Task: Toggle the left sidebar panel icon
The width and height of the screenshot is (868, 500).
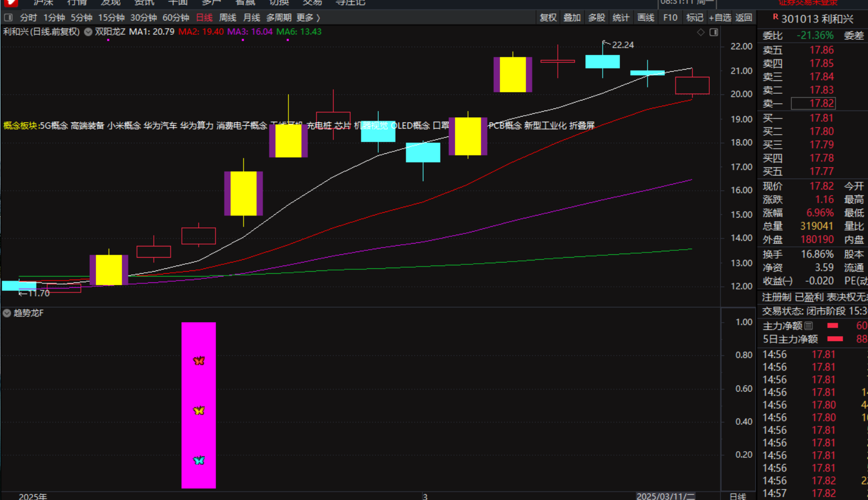Action: (x=8, y=17)
